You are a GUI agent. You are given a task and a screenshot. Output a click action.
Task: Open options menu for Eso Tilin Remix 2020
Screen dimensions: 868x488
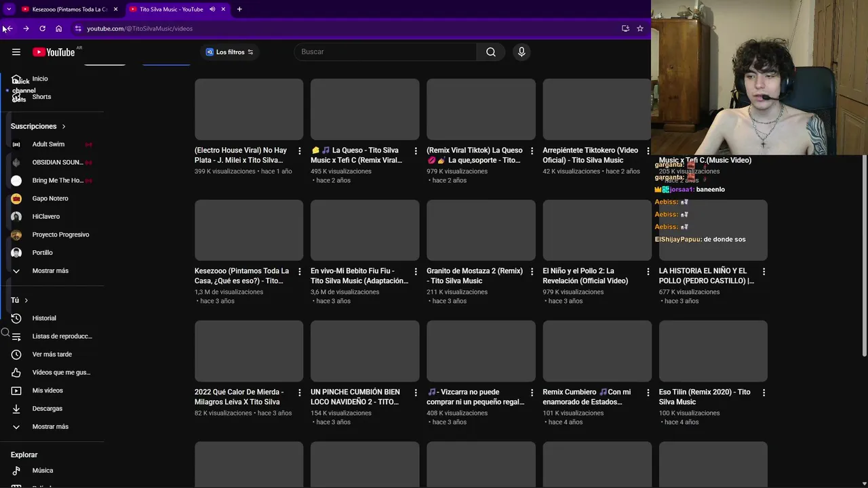tap(764, 392)
